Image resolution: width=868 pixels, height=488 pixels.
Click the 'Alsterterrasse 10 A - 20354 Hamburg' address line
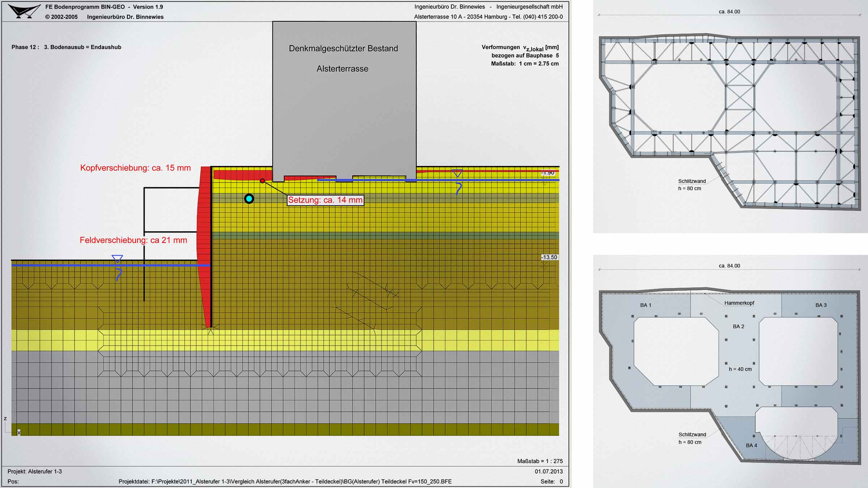pyautogui.click(x=489, y=17)
